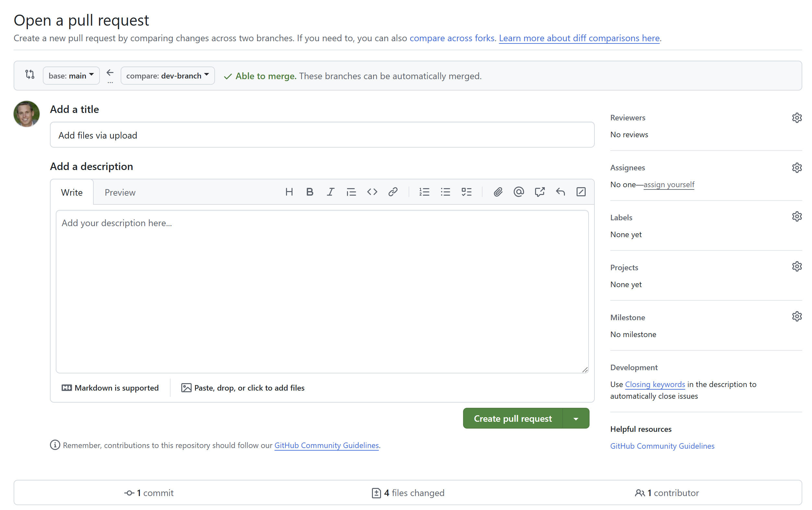Mention a user with the @ icon
Viewport: 812px width, 510px height.
tap(519, 192)
